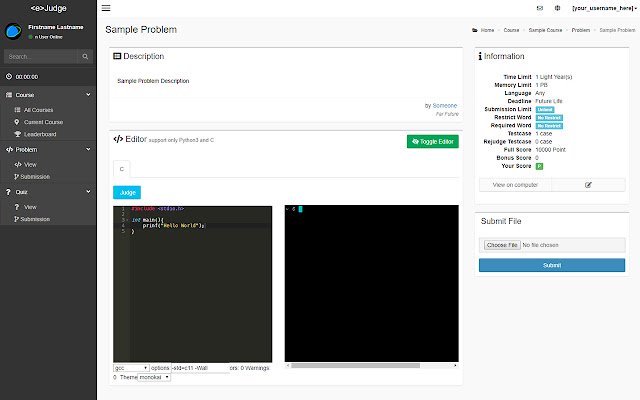Screen dimensions: 640x400
Task: Click the terminal horizontal scrollbar
Action: pos(355,366)
